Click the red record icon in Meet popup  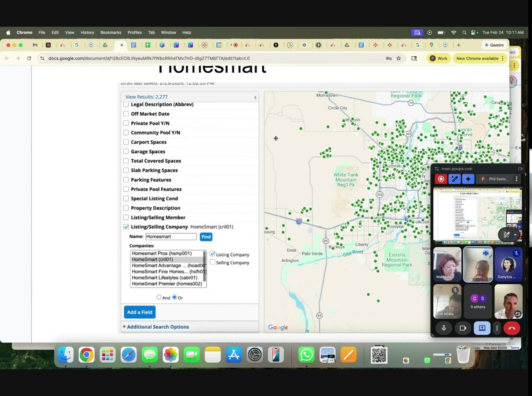click(441, 179)
